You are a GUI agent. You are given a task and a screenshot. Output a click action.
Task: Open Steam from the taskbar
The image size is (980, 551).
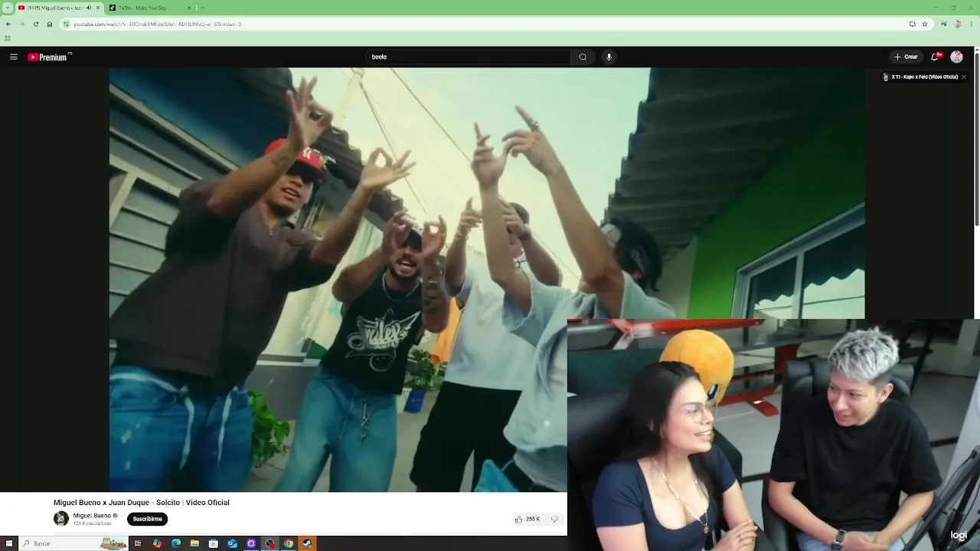pyautogui.click(x=307, y=543)
